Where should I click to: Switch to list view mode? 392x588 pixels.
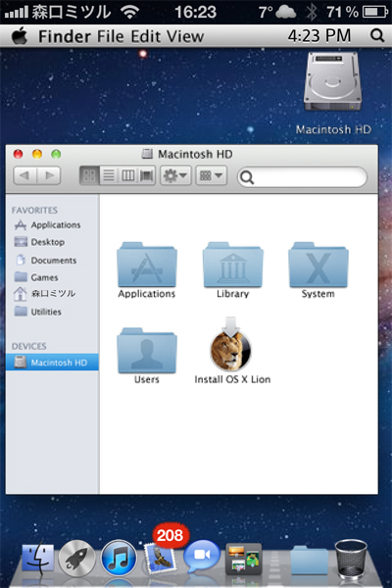click(109, 175)
